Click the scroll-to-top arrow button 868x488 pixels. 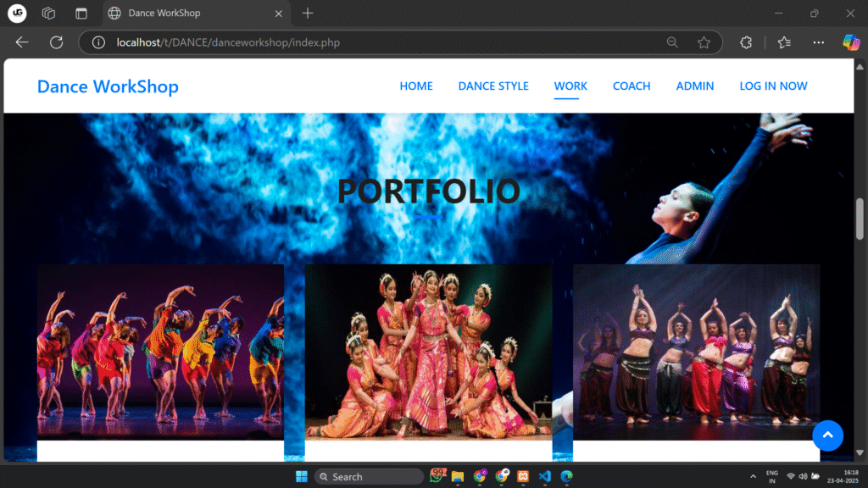pos(827,435)
